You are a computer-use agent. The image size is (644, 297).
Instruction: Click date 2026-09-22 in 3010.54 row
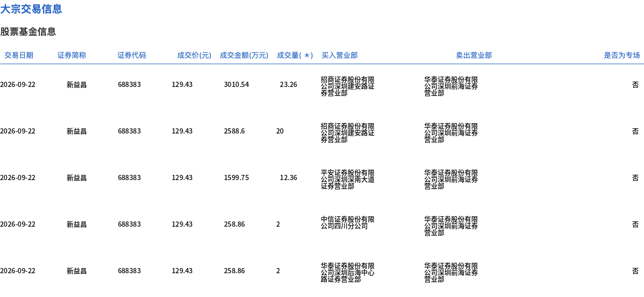pos(18,84)
